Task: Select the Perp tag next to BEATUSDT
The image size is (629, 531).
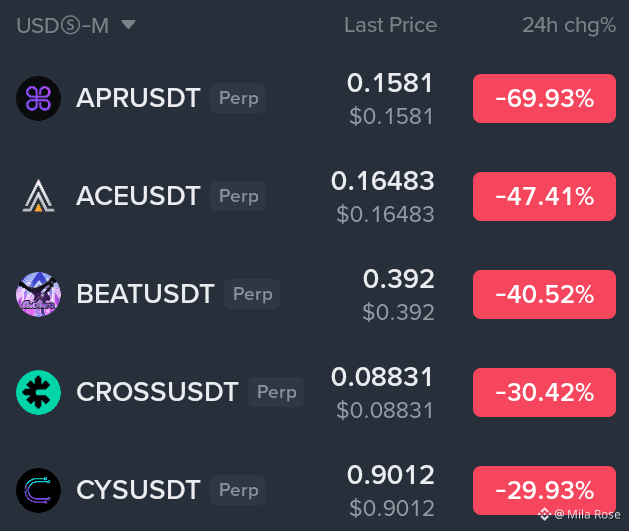Action: (252, 294)
